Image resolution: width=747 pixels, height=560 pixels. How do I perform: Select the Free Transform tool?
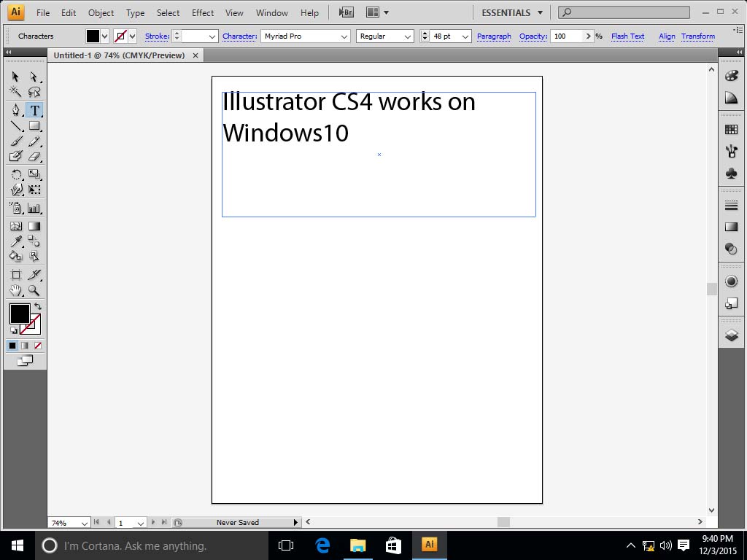[34, 190]
